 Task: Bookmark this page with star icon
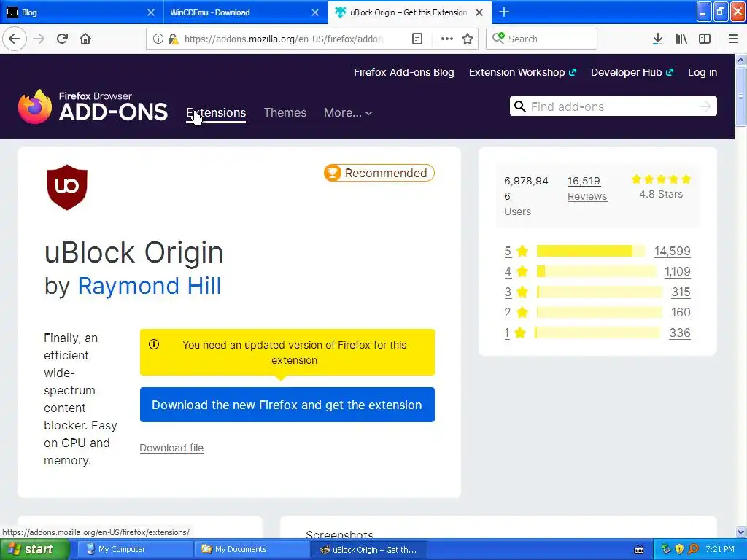(x=468, y=39)
